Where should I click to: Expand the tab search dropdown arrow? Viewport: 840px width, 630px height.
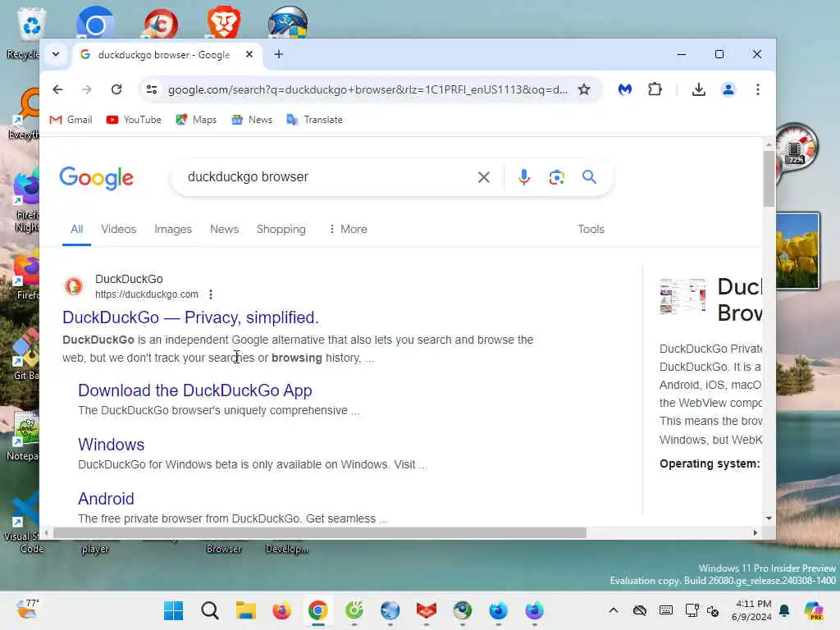(x=56, y=54)
